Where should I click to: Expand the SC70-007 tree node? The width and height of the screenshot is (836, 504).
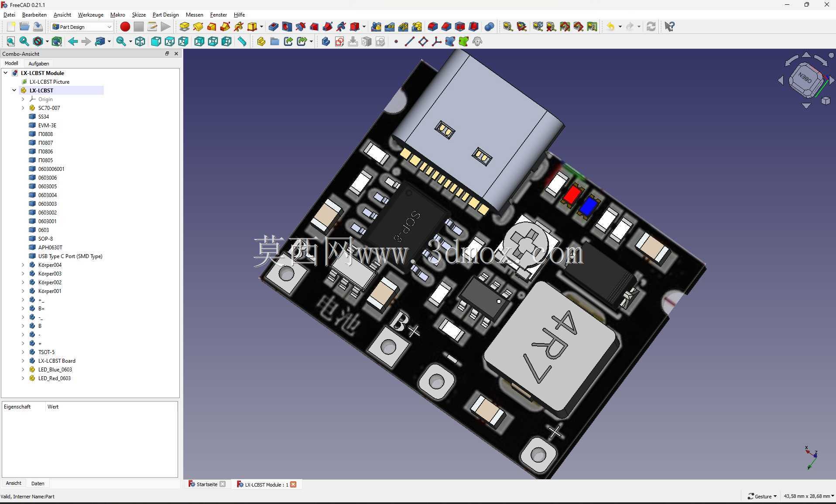click(x=23, y=108)
